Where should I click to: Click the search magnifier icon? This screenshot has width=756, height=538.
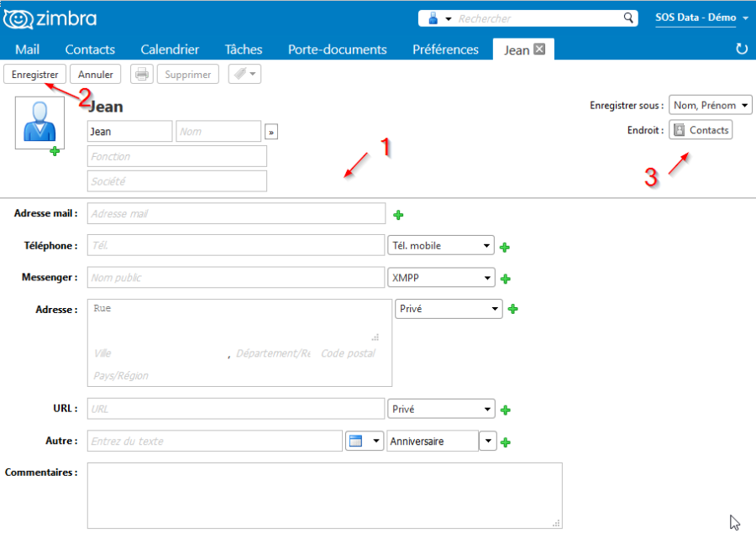[x=628, y=17]
